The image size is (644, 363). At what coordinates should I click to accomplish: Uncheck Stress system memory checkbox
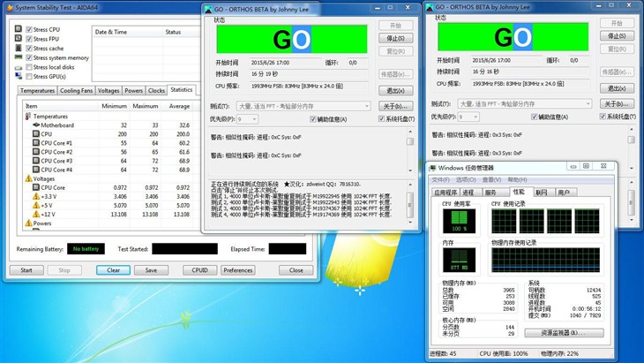click(x=29, y=57)
